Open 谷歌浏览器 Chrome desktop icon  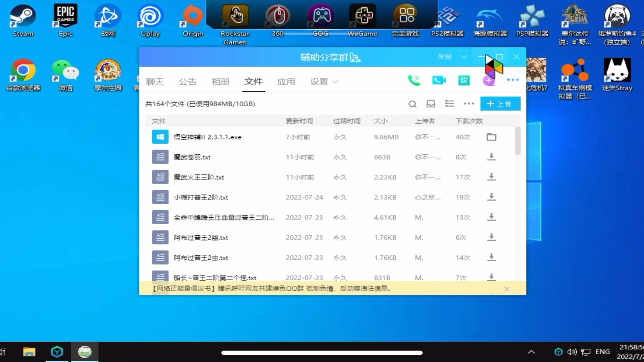point(23,75)
